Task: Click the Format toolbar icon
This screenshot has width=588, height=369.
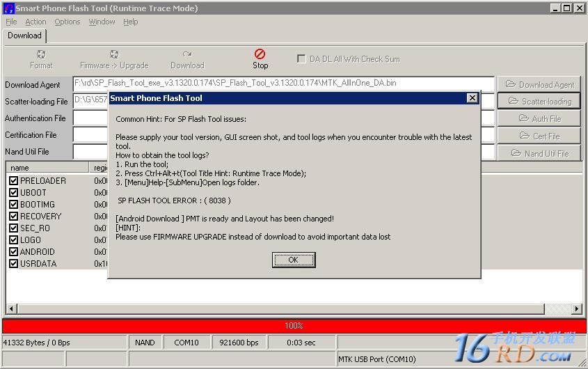Action: click(x=41, y=54)
